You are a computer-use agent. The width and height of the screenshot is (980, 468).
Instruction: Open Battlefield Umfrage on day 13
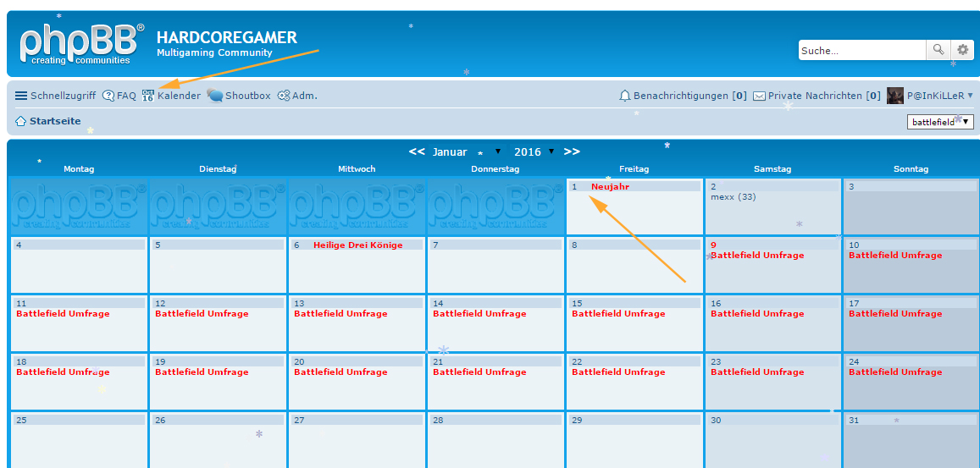point(341,314)
